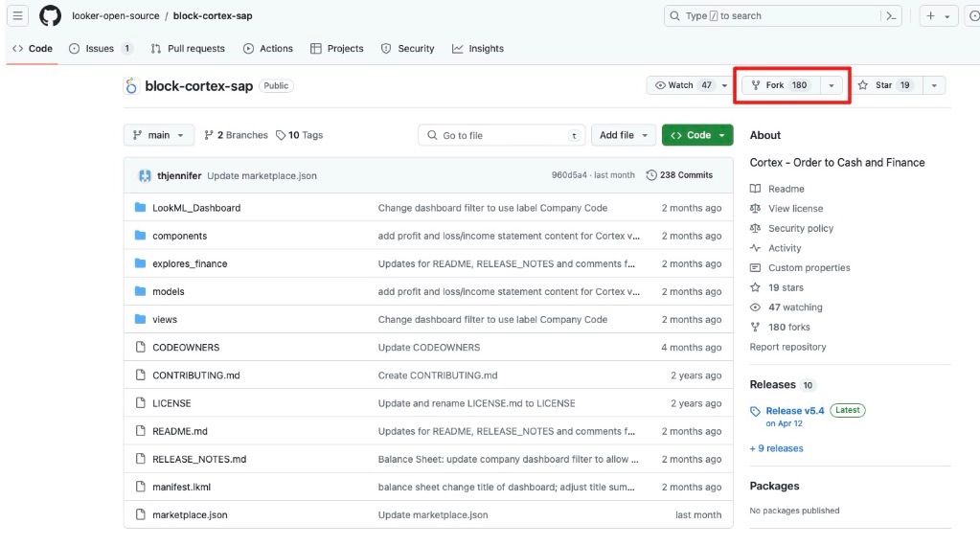Open the Actions tab
The width and height of the screenshot is (980, 546).
pos(268,48)
